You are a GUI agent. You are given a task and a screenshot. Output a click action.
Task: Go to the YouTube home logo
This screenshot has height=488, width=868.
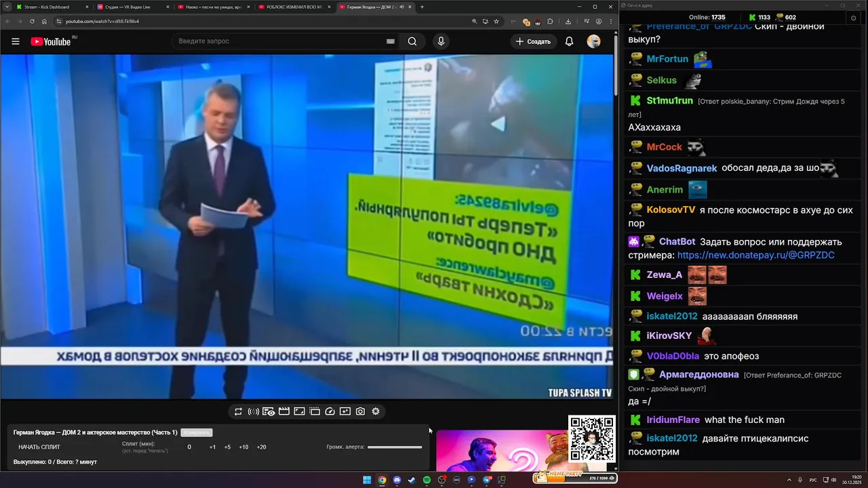pos(51,41)
